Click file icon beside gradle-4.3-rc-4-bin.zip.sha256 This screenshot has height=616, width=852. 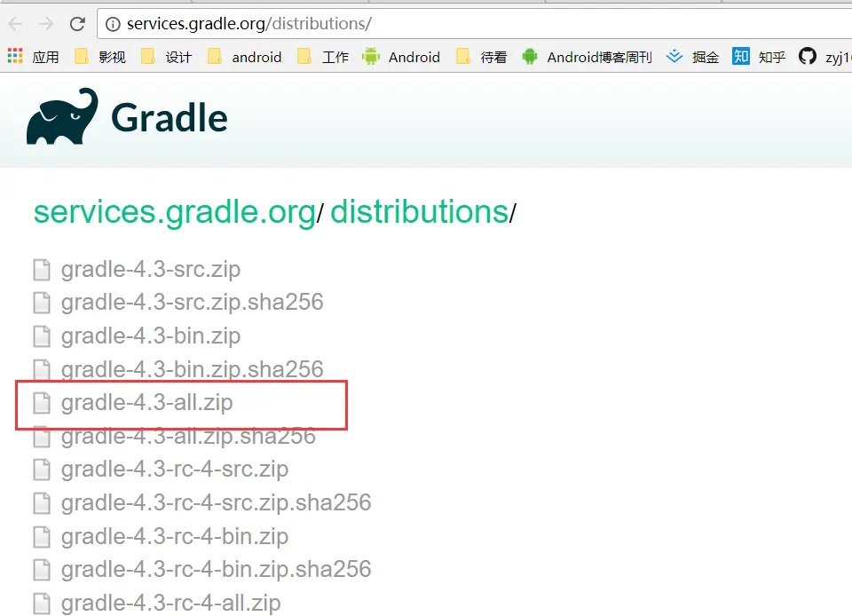[42, 570]
